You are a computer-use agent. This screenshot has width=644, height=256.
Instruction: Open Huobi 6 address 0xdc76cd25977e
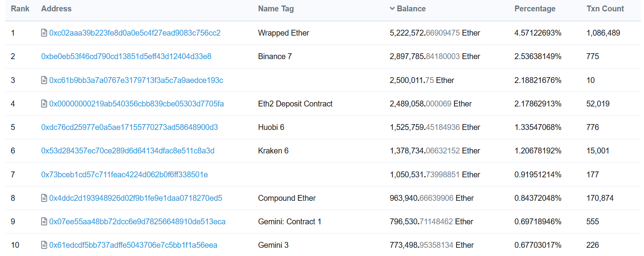[x=129, y=127]
